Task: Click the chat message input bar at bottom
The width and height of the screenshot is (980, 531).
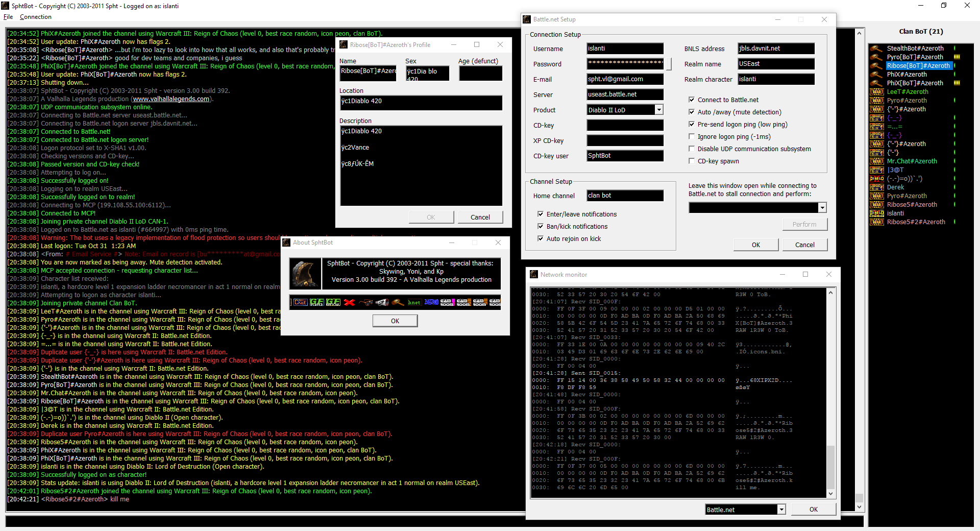Action: (434, 521)
